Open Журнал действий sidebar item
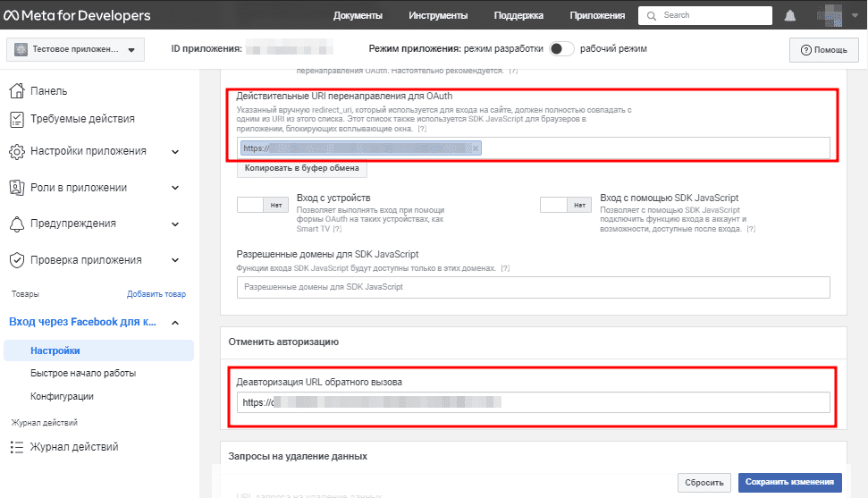Image resolution: width=868 pixels, height=498 pixels. point(73,447)
